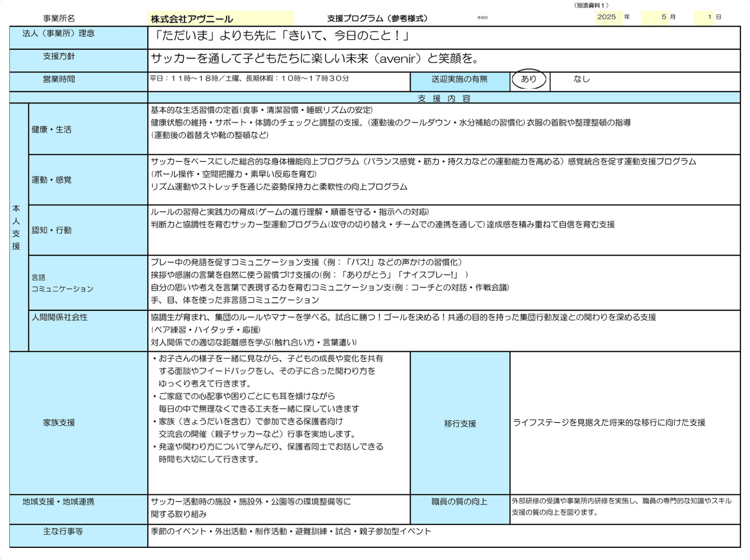The width and height of the screenshot is (750, 560).
Task: Select the text ライフステージを見据えた将来的な移行
Action: click(609, 422)
